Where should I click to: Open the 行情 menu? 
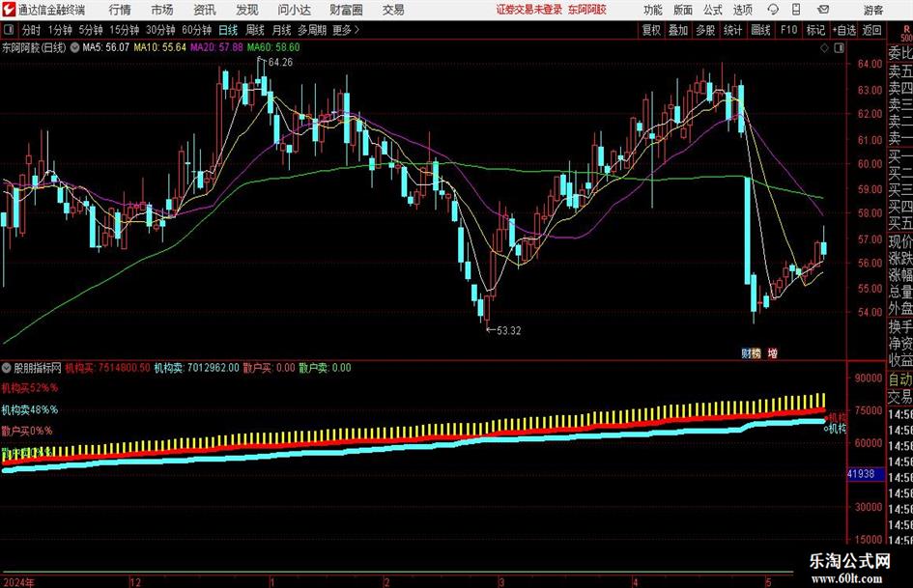(120, 10)
